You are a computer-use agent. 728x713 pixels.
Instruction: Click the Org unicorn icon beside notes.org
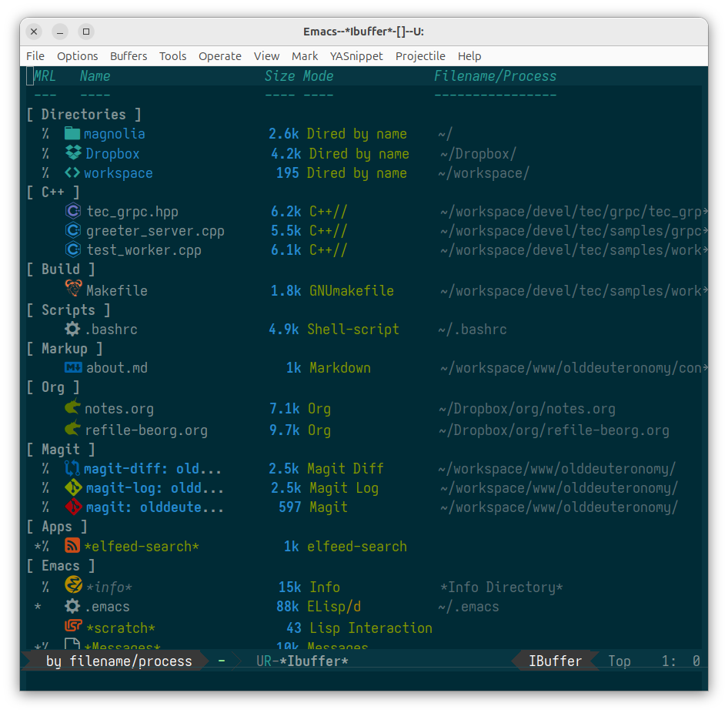[72, 407]
